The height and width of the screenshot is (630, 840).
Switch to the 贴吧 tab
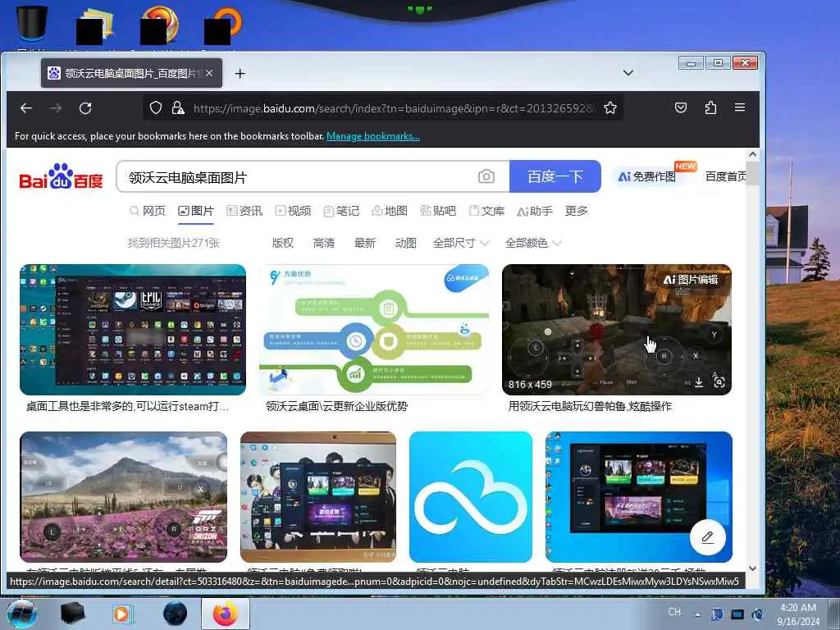[x=438, y=211]
